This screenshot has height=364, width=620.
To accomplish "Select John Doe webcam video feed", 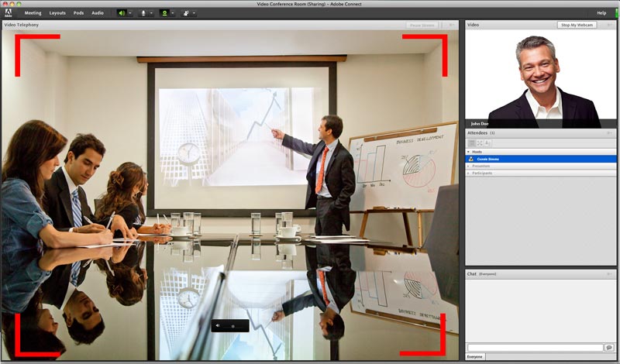I will pos(540,79).
